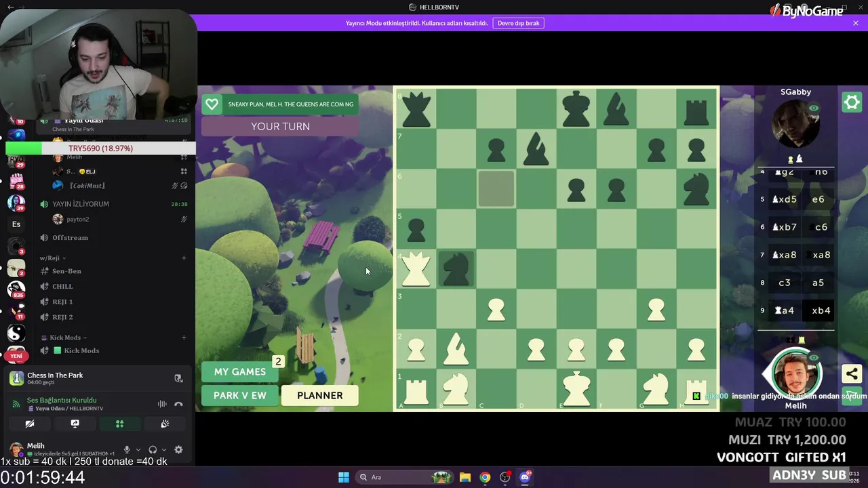Mute the microphone in Discord user panel

(x=126, y=449)
